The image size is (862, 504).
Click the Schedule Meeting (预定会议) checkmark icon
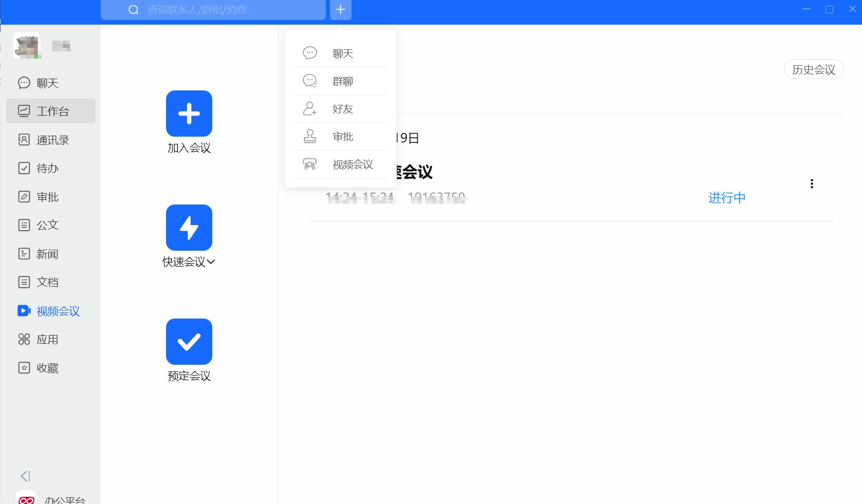click(x=189, y=342)
